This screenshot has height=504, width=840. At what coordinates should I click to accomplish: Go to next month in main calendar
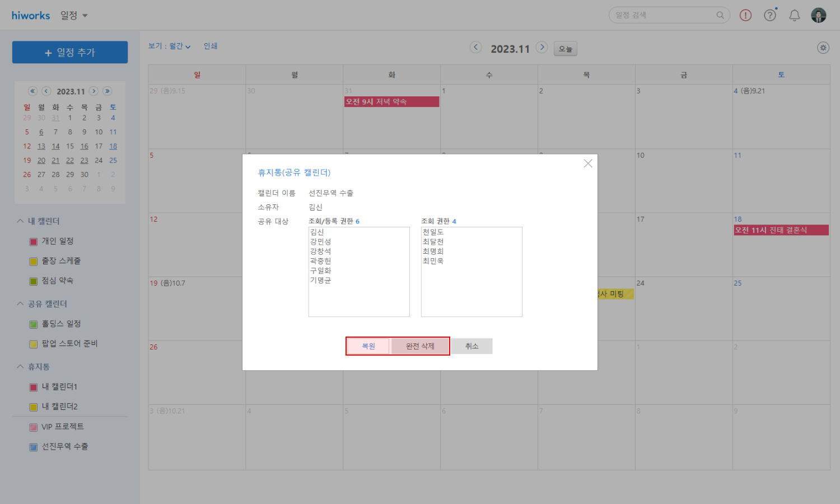pyautogui.click(x=542, y=48)
